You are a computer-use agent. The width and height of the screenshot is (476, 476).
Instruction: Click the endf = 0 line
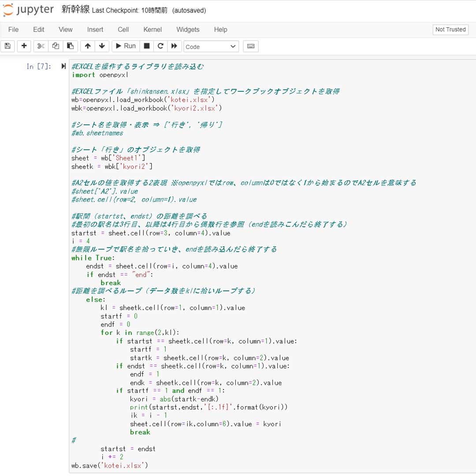coord(115,324)
